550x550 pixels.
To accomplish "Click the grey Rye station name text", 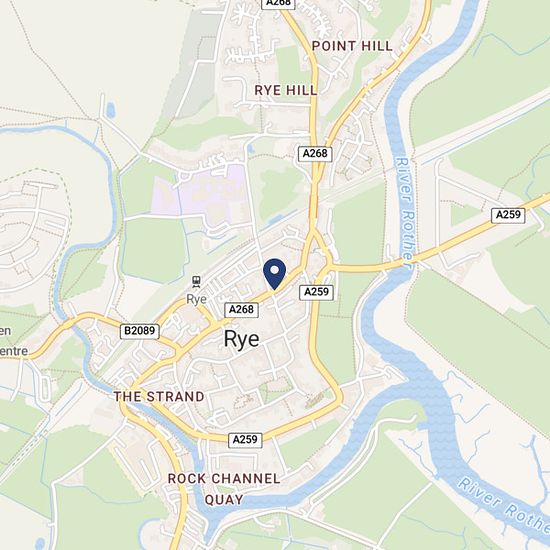I will coord(196,299).
